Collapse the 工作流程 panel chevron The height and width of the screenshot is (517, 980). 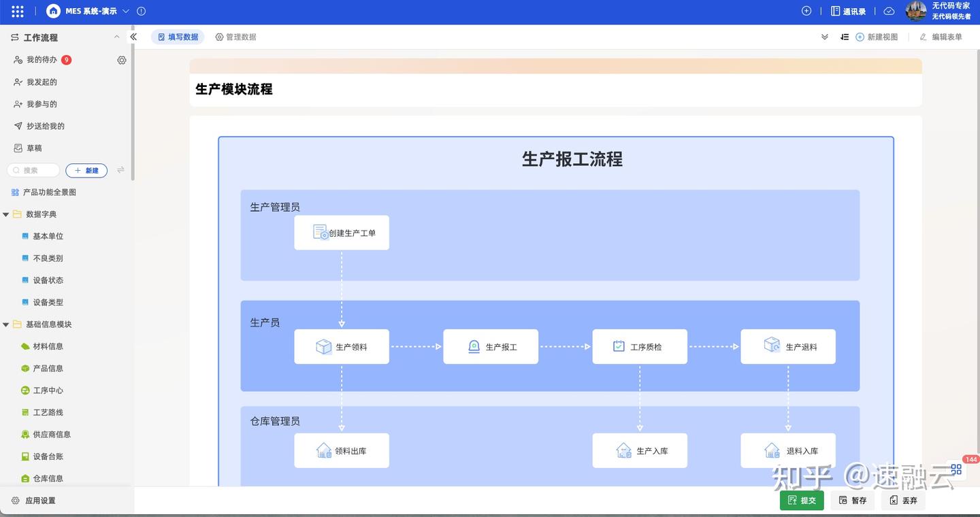click(116, 37)
